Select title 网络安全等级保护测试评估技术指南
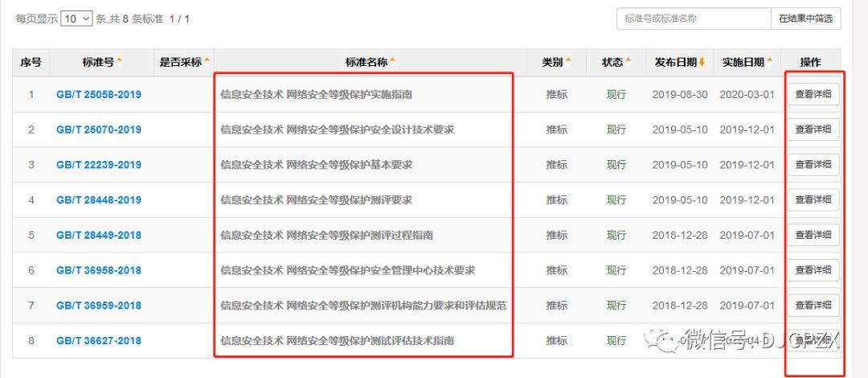This screenshot has height=378, width=868. (371, 341)
